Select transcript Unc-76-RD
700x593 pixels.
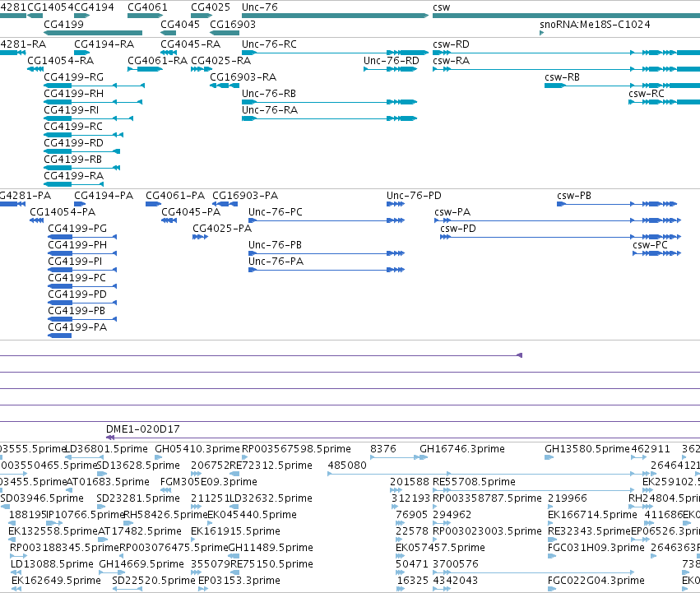point(391,61)
